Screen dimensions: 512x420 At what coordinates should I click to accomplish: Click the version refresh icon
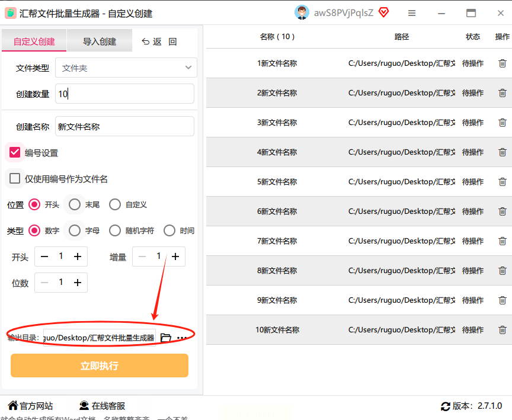[x=446, y=406]
